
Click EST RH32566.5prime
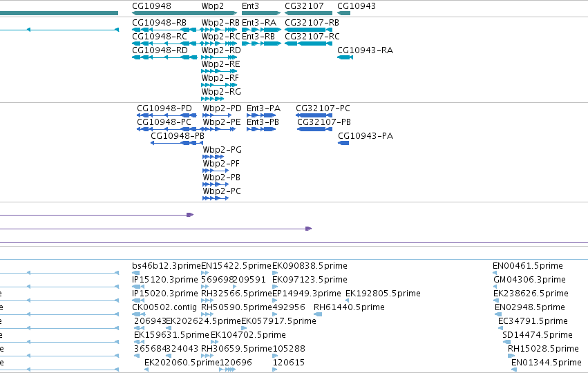(x=236, y=294)
